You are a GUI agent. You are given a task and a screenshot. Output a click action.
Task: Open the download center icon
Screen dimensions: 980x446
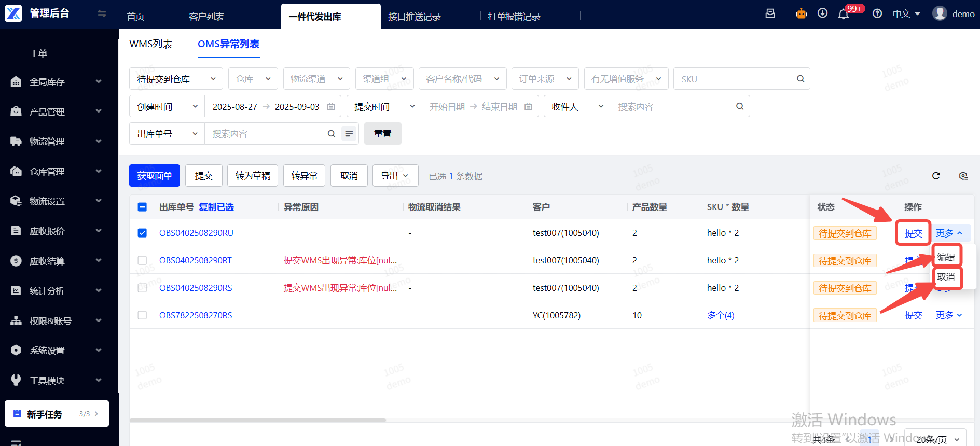tap(823, 13)
